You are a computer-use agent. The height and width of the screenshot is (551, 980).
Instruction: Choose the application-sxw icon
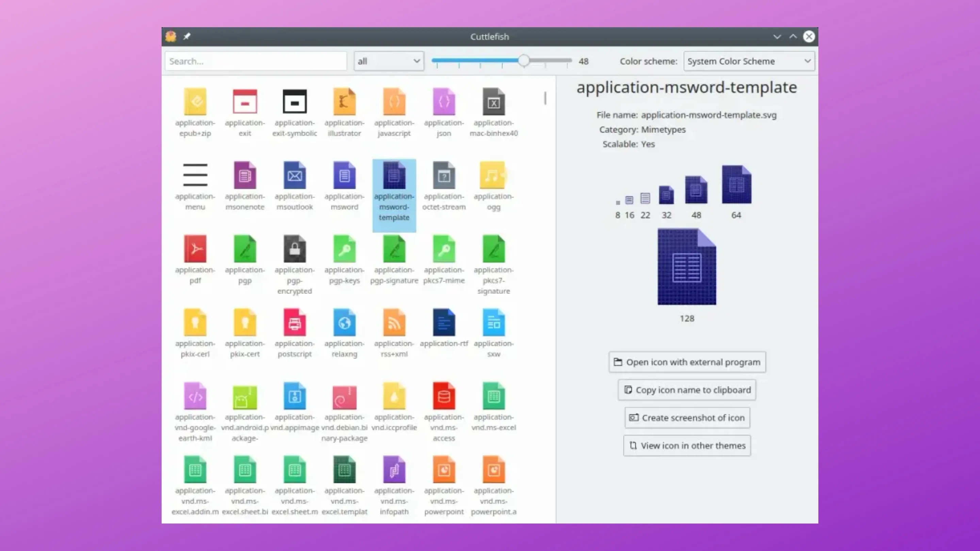[x=494, y=322]
